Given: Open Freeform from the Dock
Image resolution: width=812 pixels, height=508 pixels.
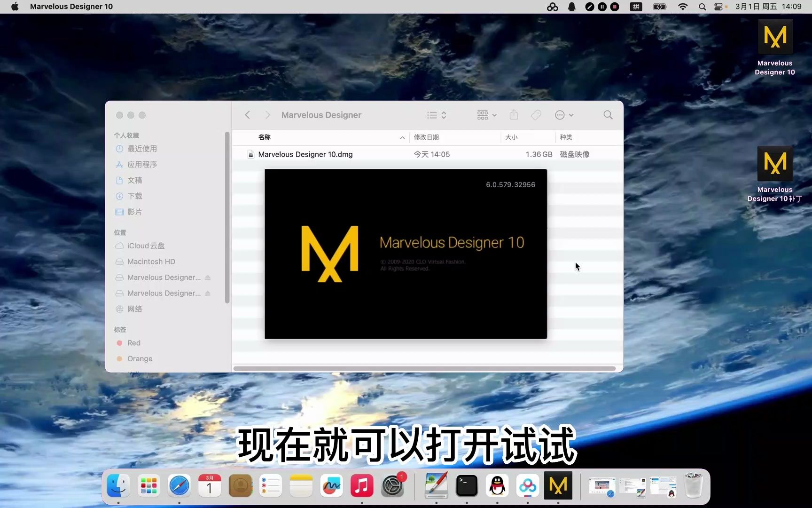Looking at the screenshot, I should (331, 486).
